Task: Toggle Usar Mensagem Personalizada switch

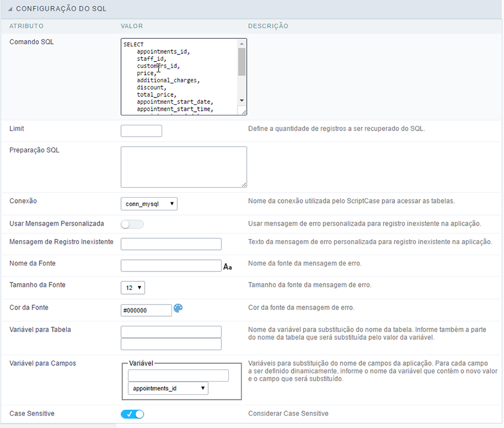Action: point(133,224)
